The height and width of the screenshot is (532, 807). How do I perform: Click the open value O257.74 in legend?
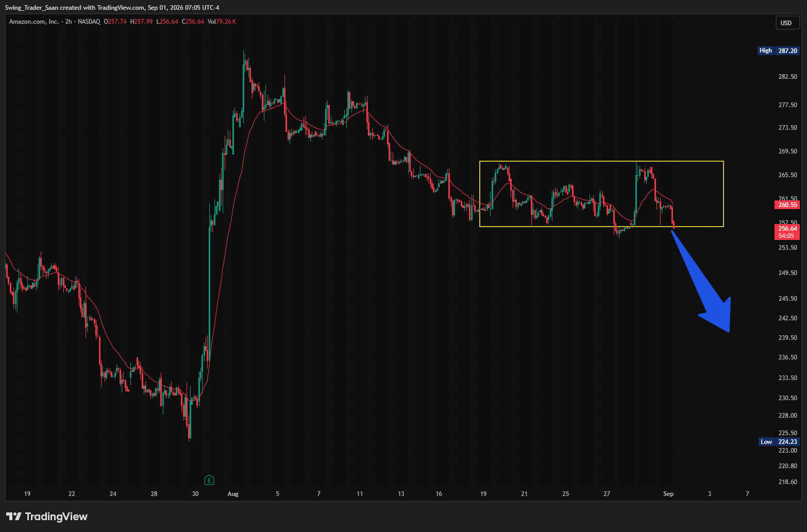click(x=115, y=22)
